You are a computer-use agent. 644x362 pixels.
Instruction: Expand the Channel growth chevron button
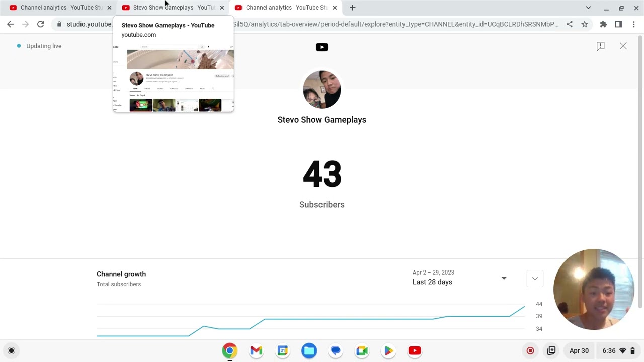click(x=535, y=278)
